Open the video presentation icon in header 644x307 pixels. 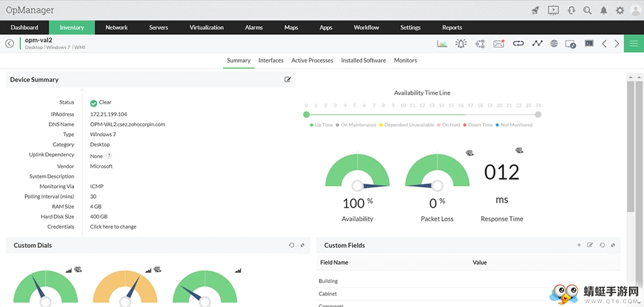[553, 10]
